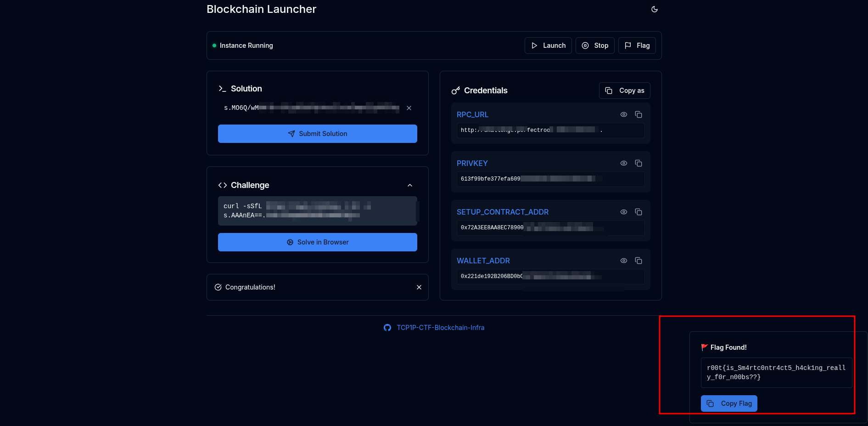868x426 pixels.
Task: Toggle dark mode moon icon
Action: 655,9
